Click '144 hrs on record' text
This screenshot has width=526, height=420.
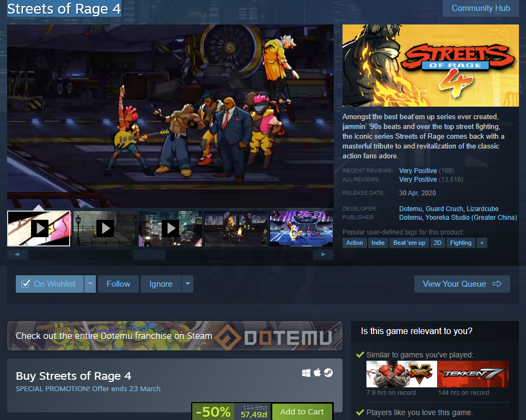[x=463, y=392]
